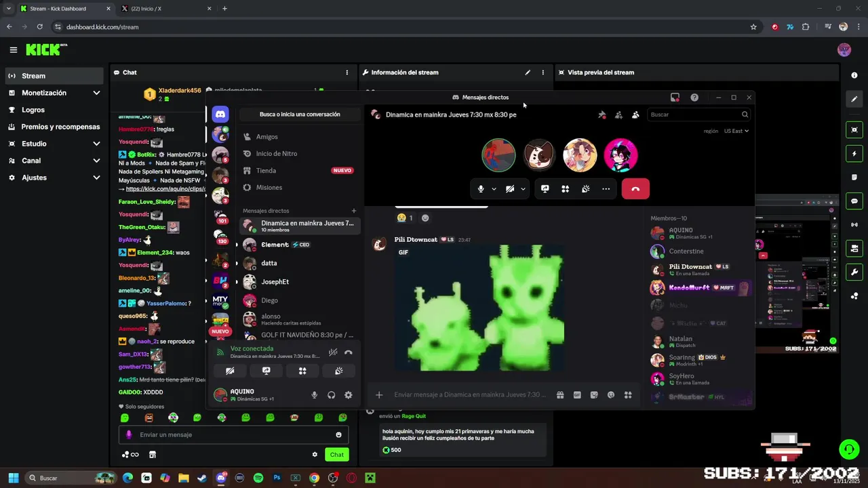
Task: Open Element direct message
Action: pyautogui.click(x=299, y=245)
